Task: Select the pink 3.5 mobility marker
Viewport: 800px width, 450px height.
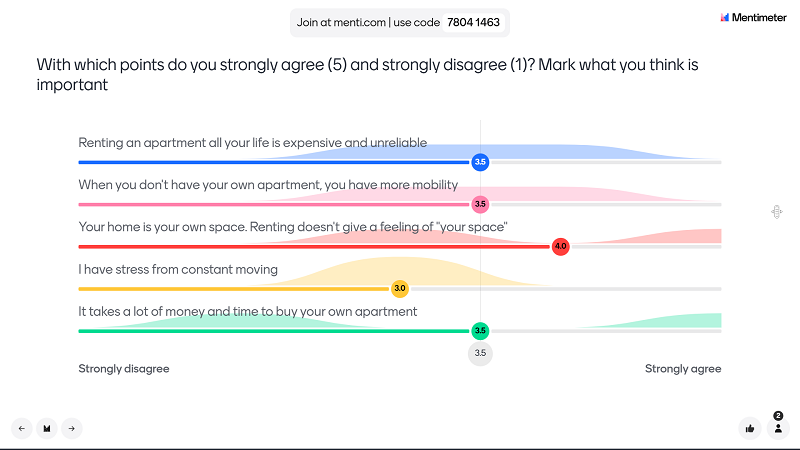Action: [x=480, y=205]
